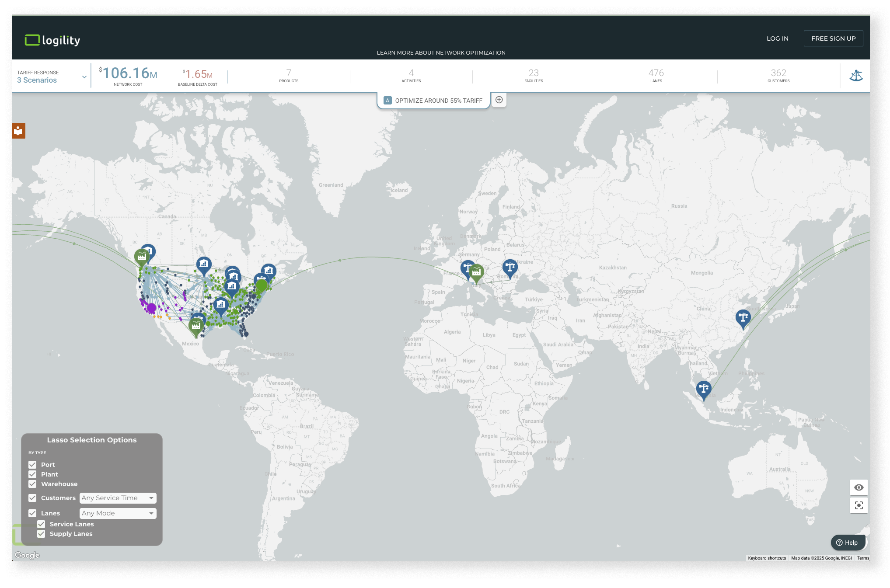Image resolution: width=890 pixels, height=588 pixels.
Task: Open the Any Mode lanes dropdown
Action: pos(118,513)
